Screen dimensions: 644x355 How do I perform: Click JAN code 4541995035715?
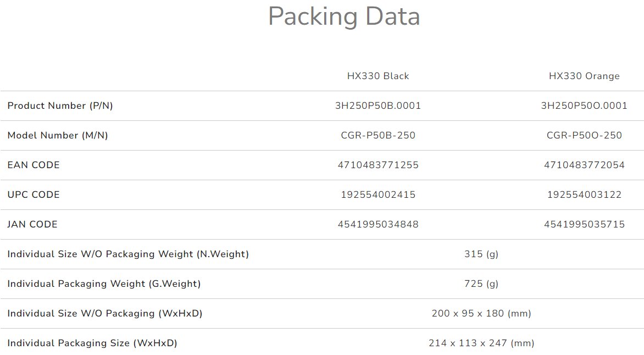(x=584, y=225)
